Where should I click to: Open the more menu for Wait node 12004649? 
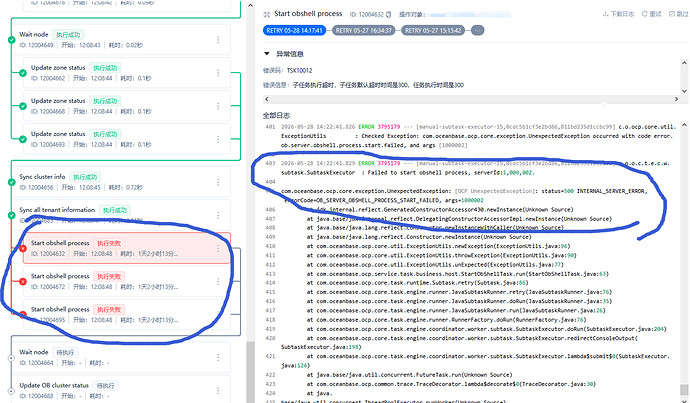[x=218, y=40]
